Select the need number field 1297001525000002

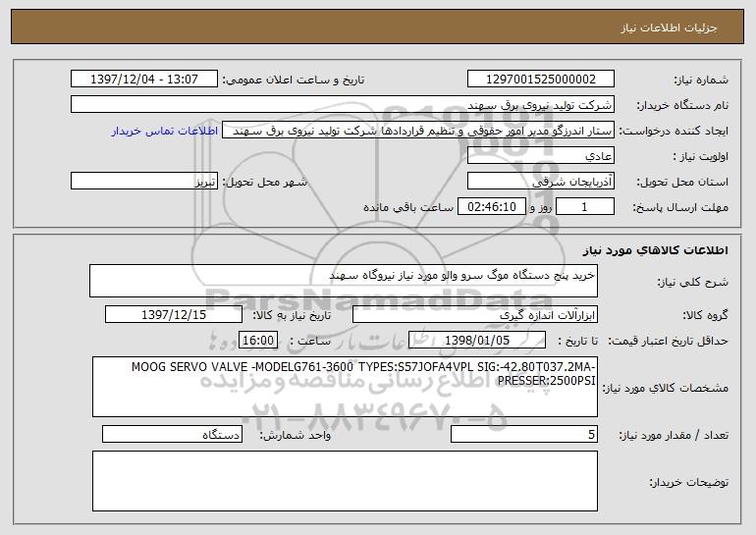tap(540, 80)
